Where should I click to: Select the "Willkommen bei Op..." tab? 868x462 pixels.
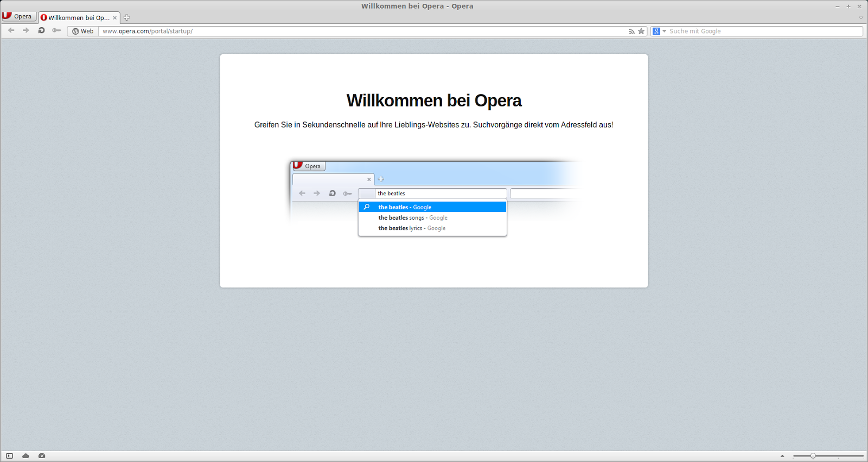(x=79, y=17)
